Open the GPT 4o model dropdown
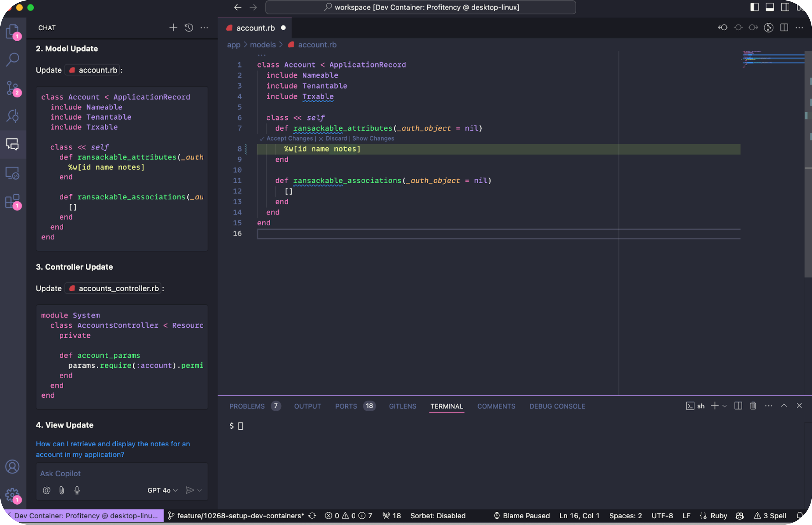Screen dimensions: 812x525 tap(162, 490)
